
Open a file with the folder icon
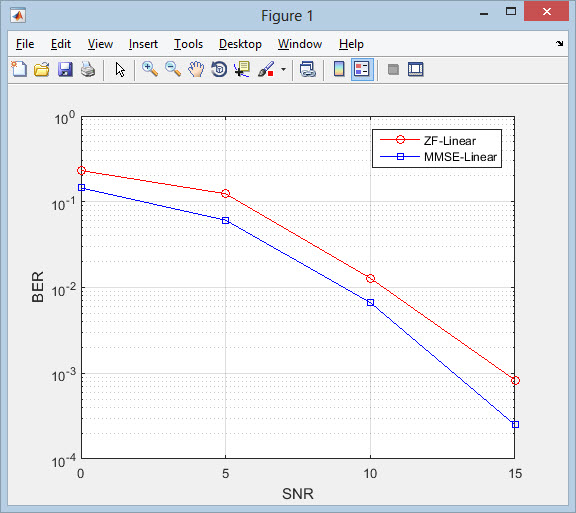(x=42, y=69)
